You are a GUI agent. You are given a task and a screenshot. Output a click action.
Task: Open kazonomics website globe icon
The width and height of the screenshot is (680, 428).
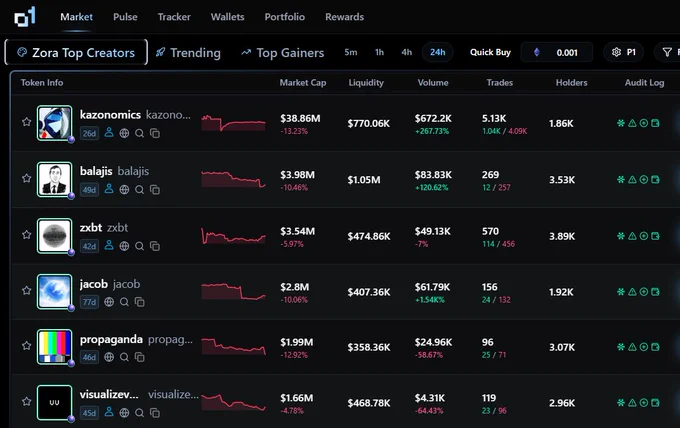coord(124,133)
